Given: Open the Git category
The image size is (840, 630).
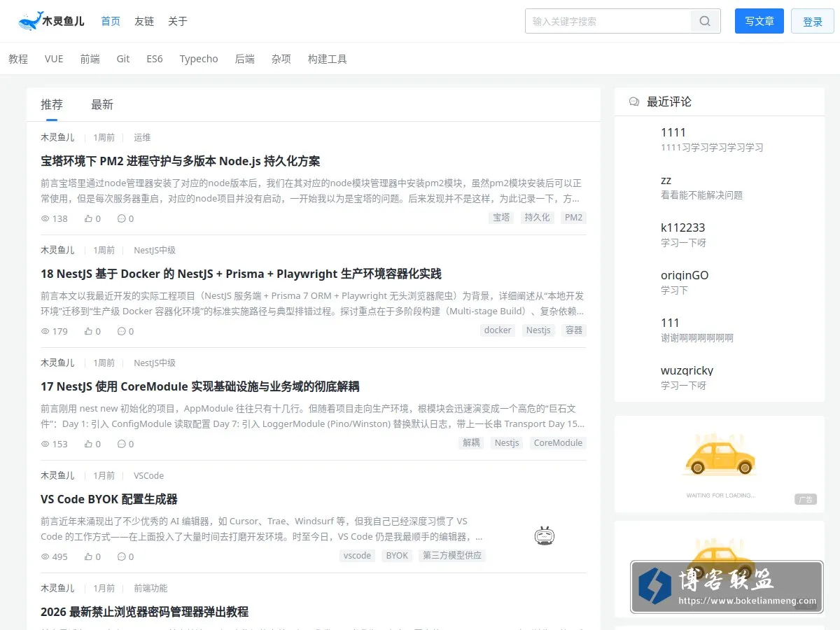Looking at the screenshot, I should point(123,59).
